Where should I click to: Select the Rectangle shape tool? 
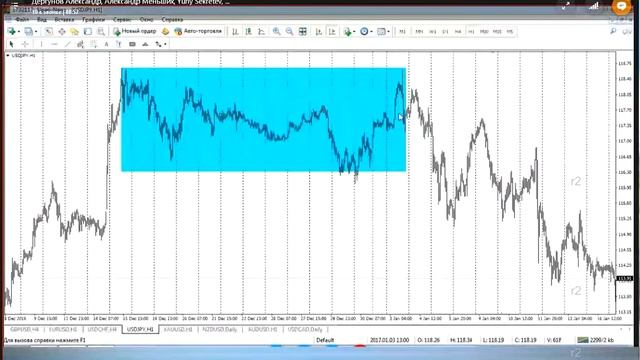[x=132, y=44]
